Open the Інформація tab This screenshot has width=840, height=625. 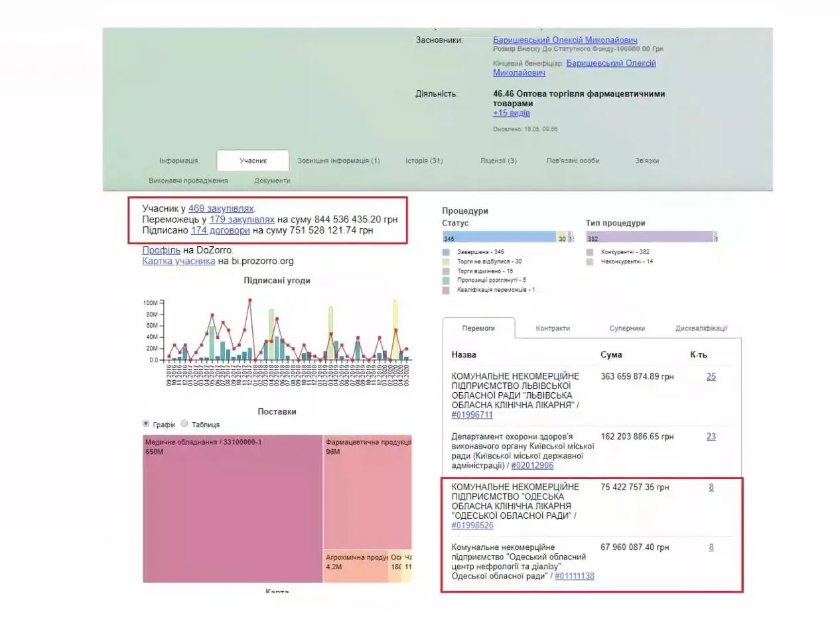(x=178, y=161)
